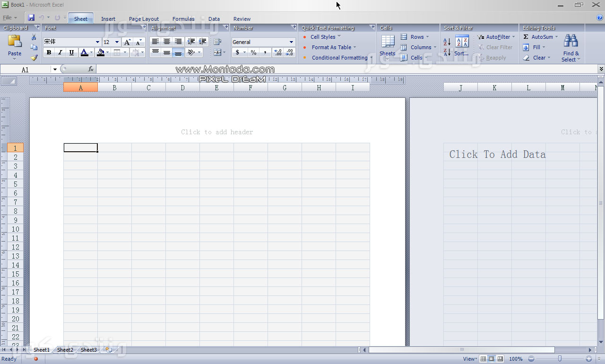605x364 pixels.
Task: Click the Cut scissors icon
Action: (34, 37)
